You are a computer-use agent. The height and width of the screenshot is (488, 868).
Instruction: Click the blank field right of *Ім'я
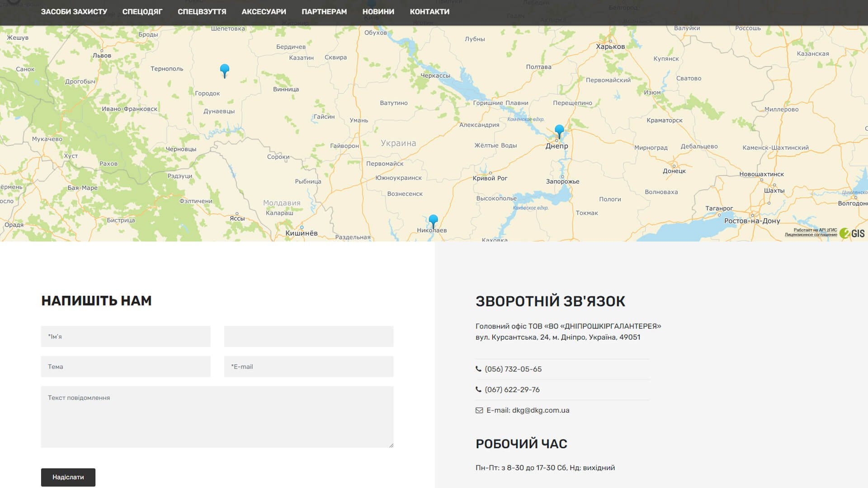coord(309,337)
